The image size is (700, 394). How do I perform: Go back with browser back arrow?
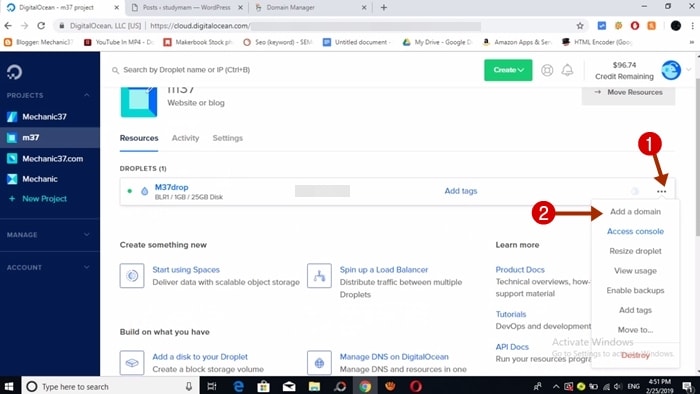pos(8,26)
